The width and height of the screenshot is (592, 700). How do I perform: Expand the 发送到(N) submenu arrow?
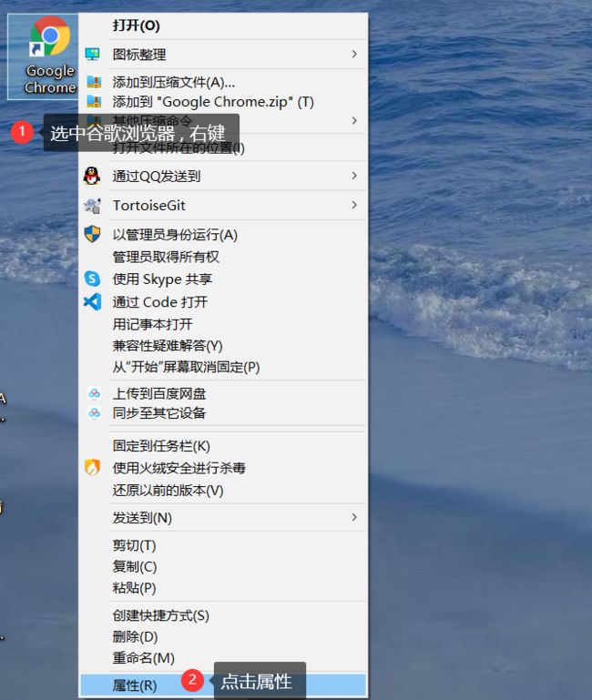coord(354,517)
